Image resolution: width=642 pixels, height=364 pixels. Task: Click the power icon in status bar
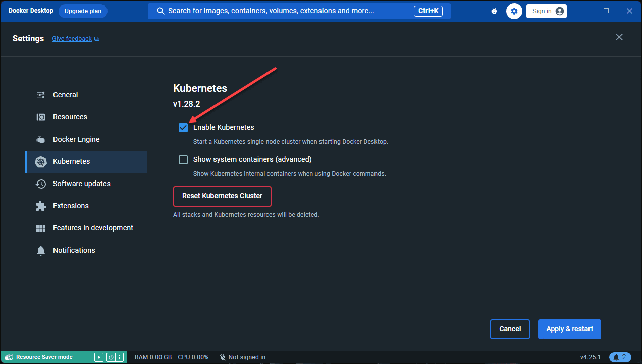click(x=111, y=357)
